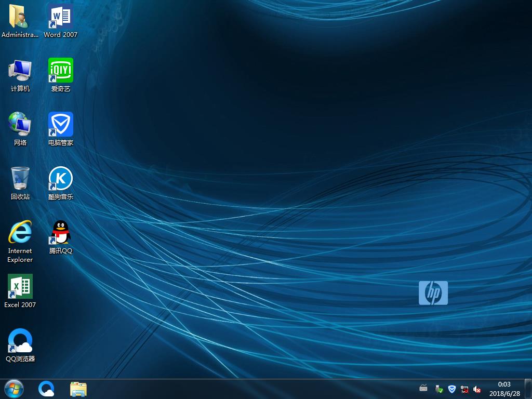Click the 腾讯QQ penguin icon
This screenshot has width=532, height=399.
tap(60, 233)
